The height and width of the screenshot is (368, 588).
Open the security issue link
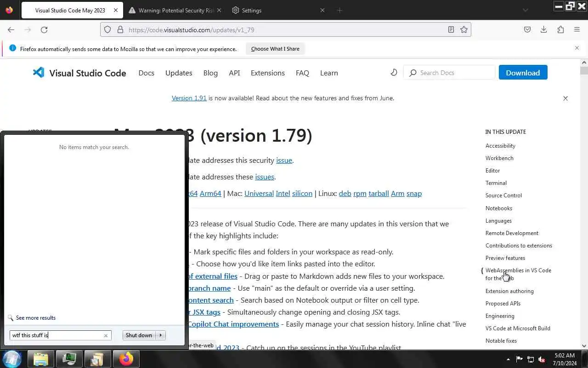pyautogui.click(x=284, y=161)
